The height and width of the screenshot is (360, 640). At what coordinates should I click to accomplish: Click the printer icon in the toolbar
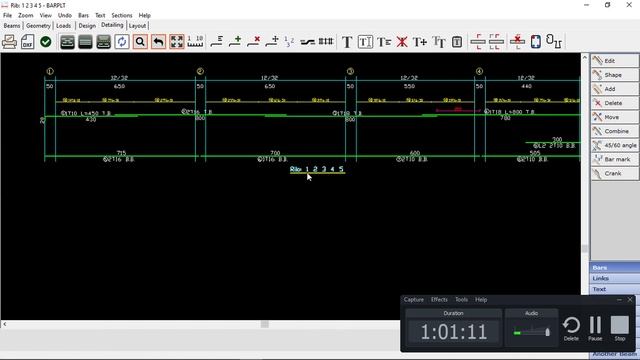point(9,42)
